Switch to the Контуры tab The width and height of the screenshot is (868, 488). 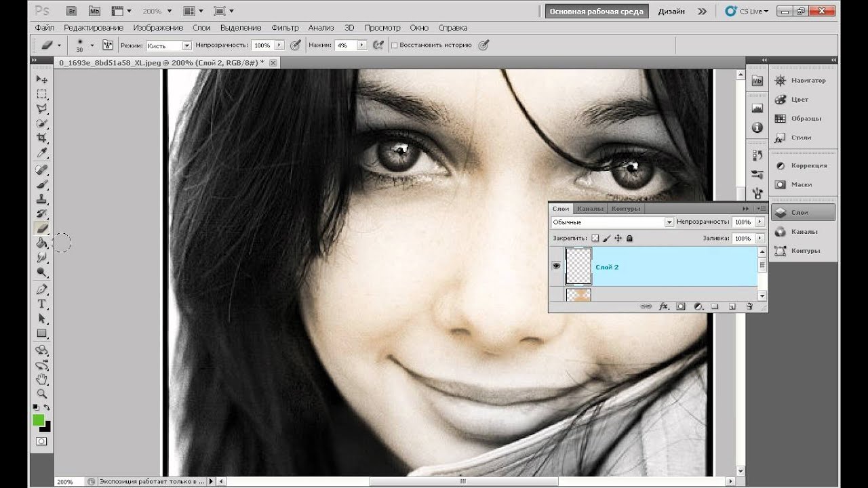pos(625,209)
